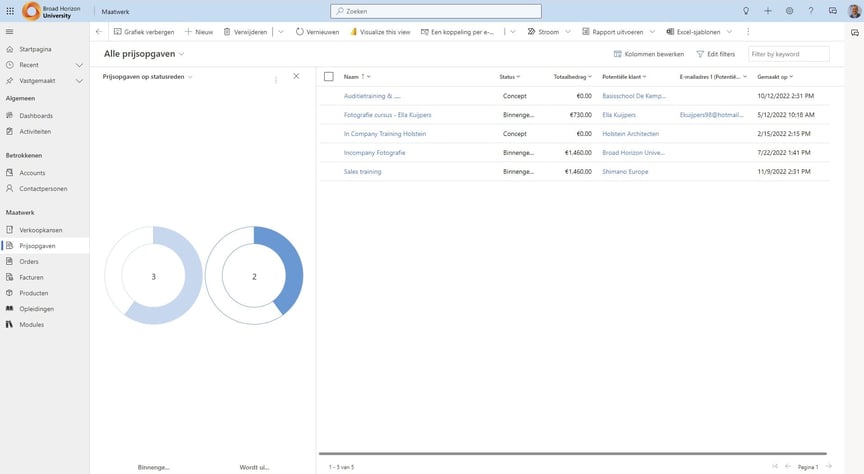Open Status column header menu

coord(510,77)
